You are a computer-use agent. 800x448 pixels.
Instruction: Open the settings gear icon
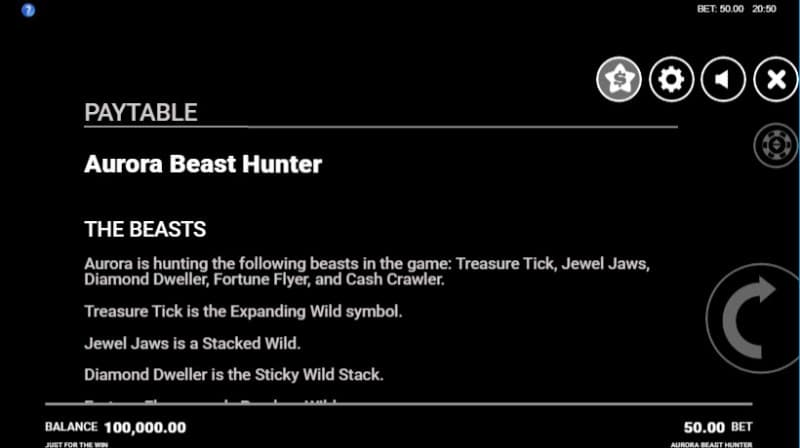(671, 79)
